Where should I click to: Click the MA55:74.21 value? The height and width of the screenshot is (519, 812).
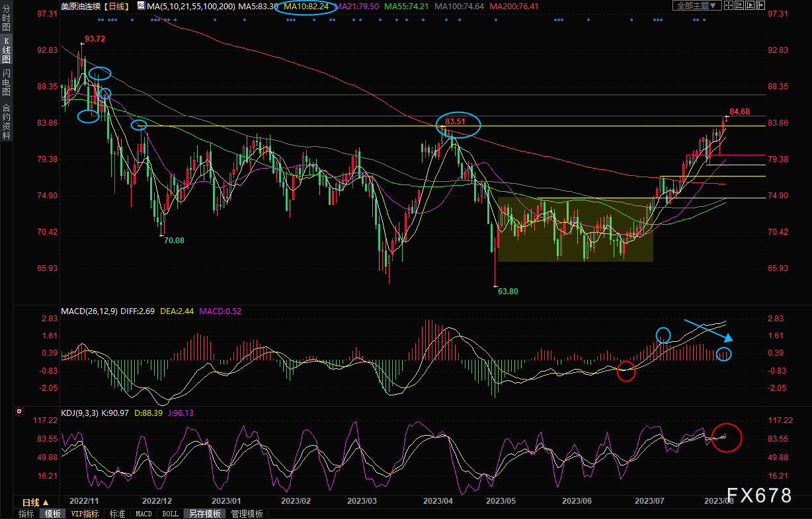click(405, 6)
